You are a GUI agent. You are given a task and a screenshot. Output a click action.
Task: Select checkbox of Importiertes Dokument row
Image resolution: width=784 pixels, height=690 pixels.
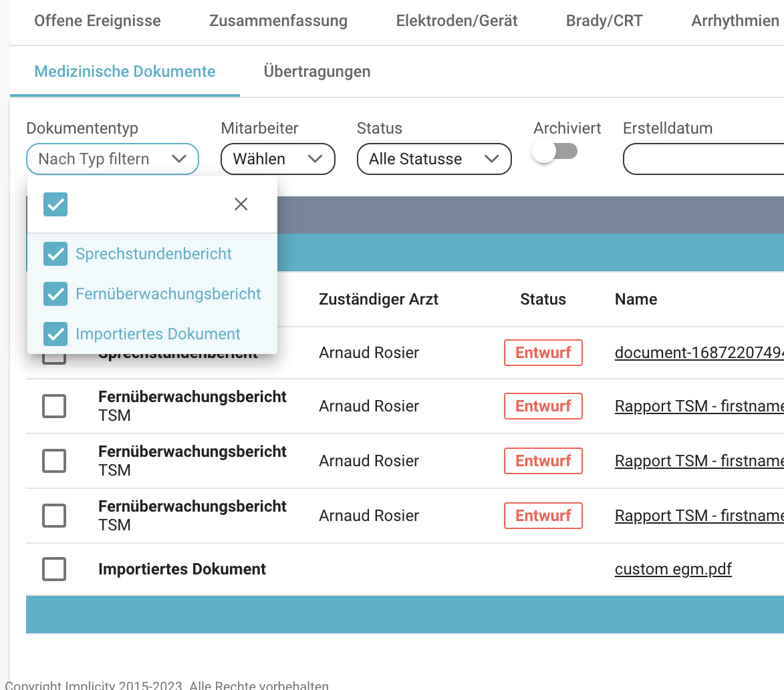point(54,568)
